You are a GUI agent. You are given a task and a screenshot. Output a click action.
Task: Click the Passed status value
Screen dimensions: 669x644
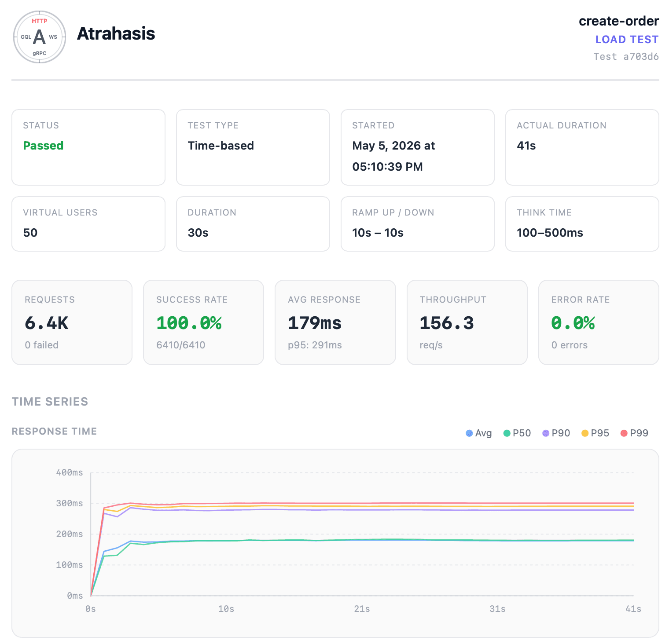(x=43, y=146)
